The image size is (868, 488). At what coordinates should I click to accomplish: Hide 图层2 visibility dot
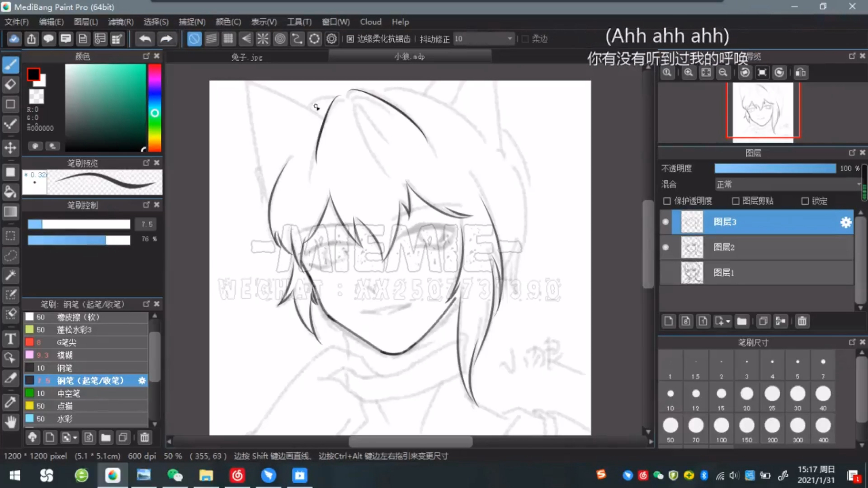665,247
